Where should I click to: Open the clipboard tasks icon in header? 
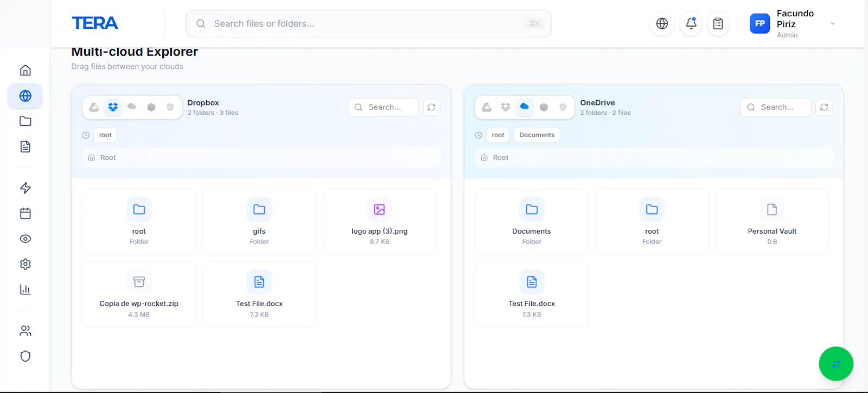718,24
